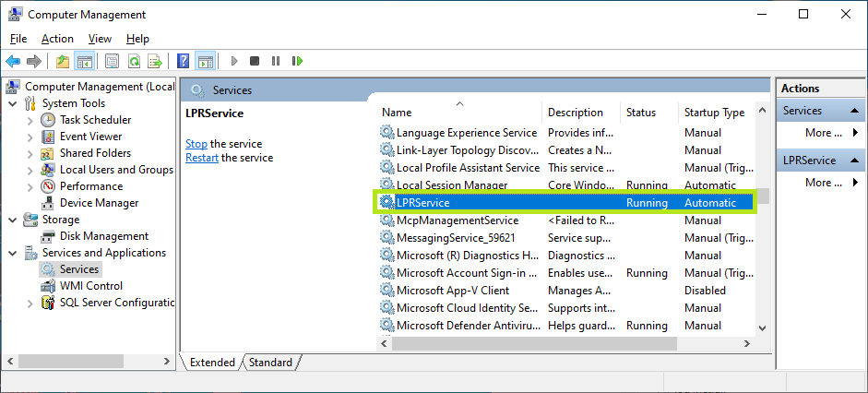Select Shared Folders tree node

tap(95, 153)
